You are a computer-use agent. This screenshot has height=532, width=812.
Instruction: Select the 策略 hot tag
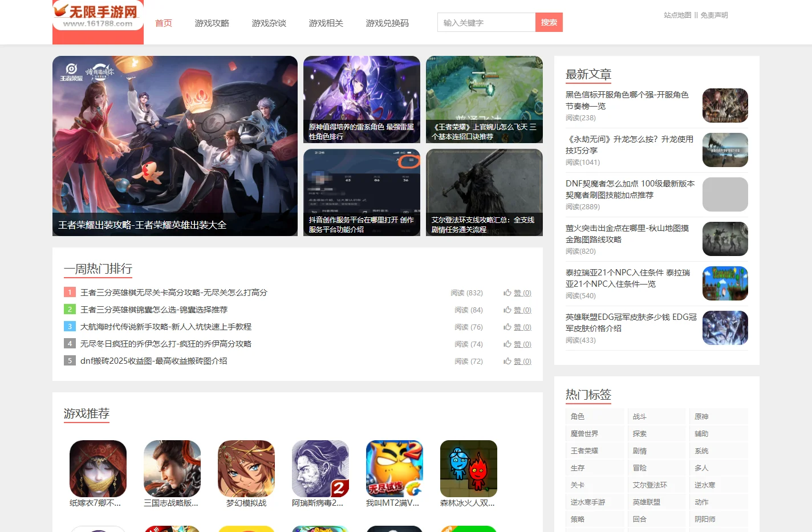(595, 519)
